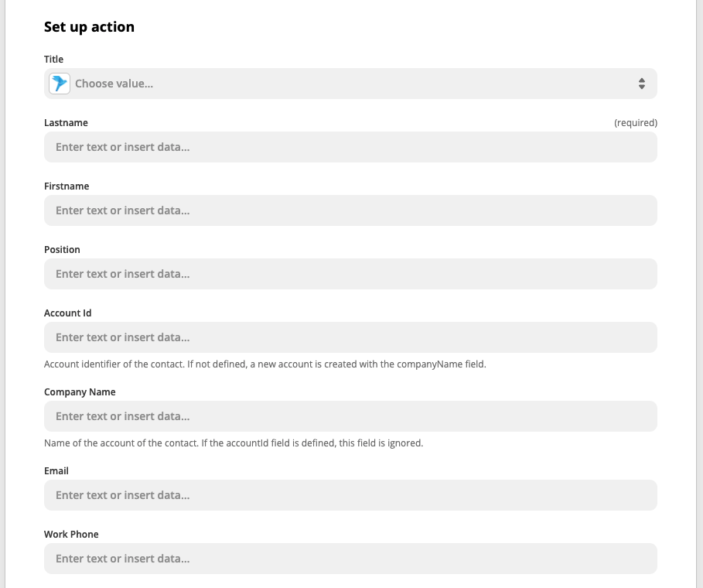Click the 'Work Phone' field label text
The width and height of the screenshot is (703, 588).
[x=71, y=535]
